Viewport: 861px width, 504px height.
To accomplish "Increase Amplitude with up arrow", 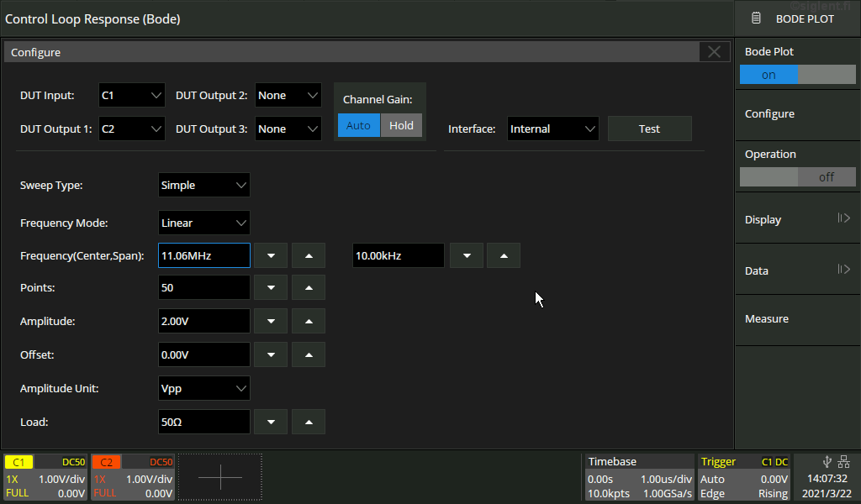I will point(309,321).
